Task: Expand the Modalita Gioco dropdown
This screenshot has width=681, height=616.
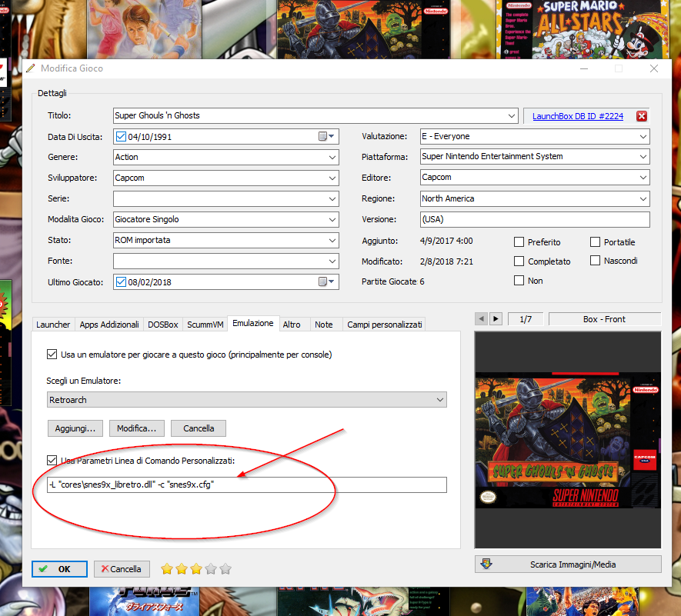Action: pos(332,220)
